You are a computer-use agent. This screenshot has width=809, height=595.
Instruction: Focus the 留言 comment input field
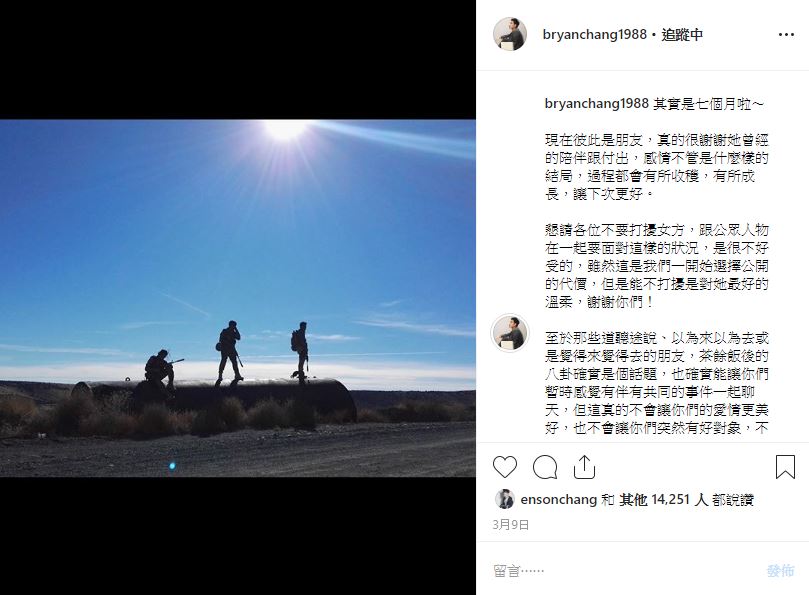pyautogui.click(x=624, y=571)
